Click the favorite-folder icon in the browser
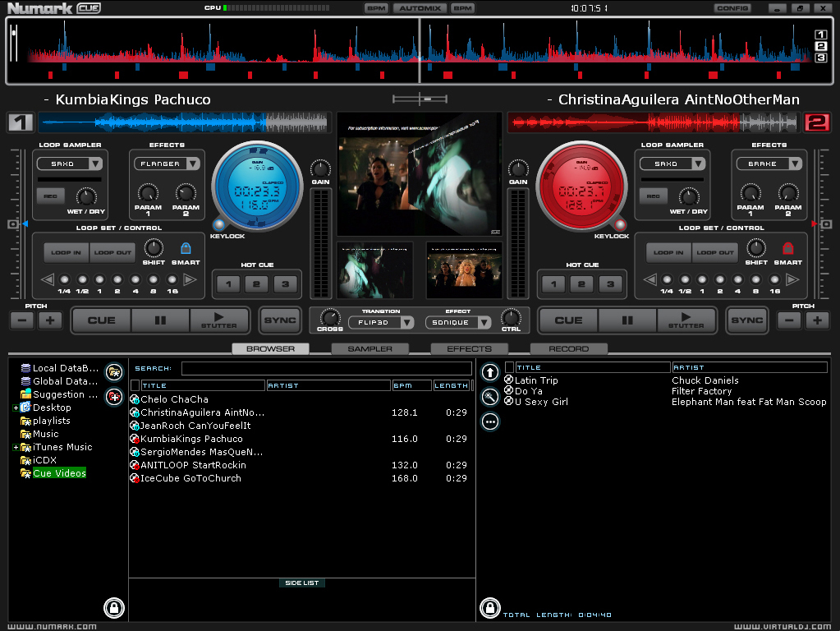 pos(115,371)
